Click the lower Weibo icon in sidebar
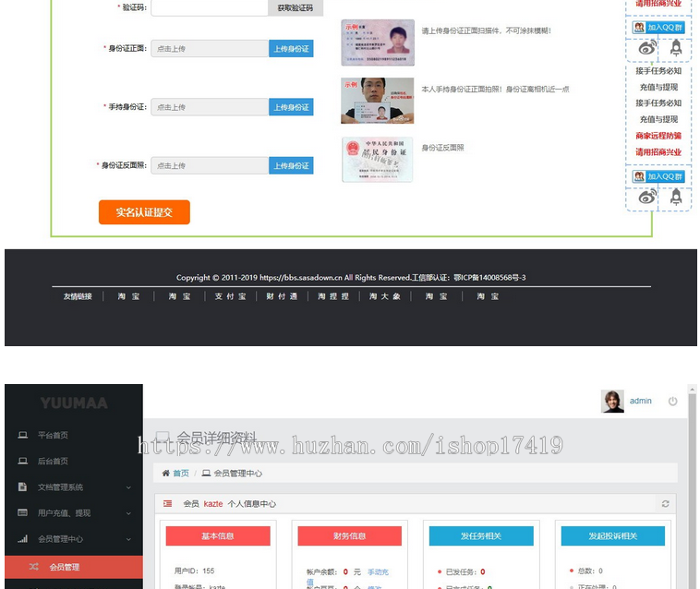Screen dimensions: 700x589 tap(646, 197)
